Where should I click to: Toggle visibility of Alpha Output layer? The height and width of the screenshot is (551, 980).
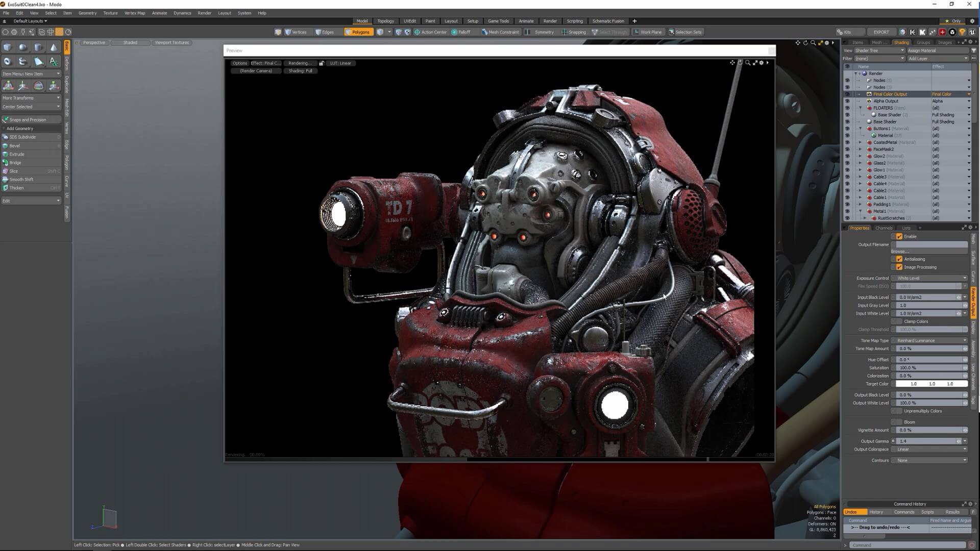tap(847, 101)
